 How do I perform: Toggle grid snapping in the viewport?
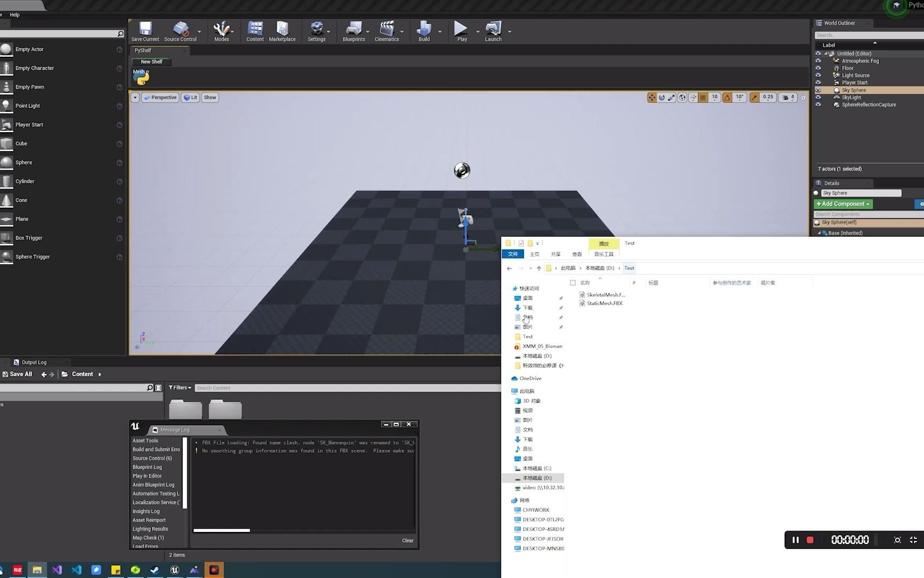pos(703,97)
